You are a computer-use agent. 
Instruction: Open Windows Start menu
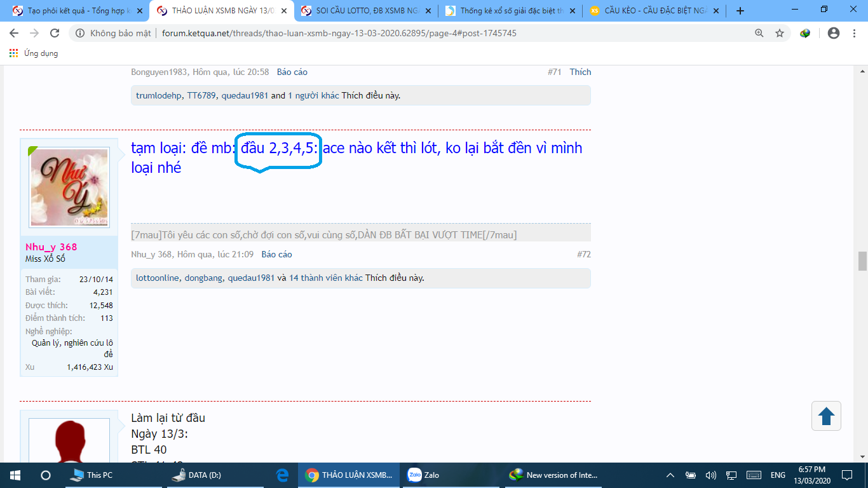pos(15,475)
